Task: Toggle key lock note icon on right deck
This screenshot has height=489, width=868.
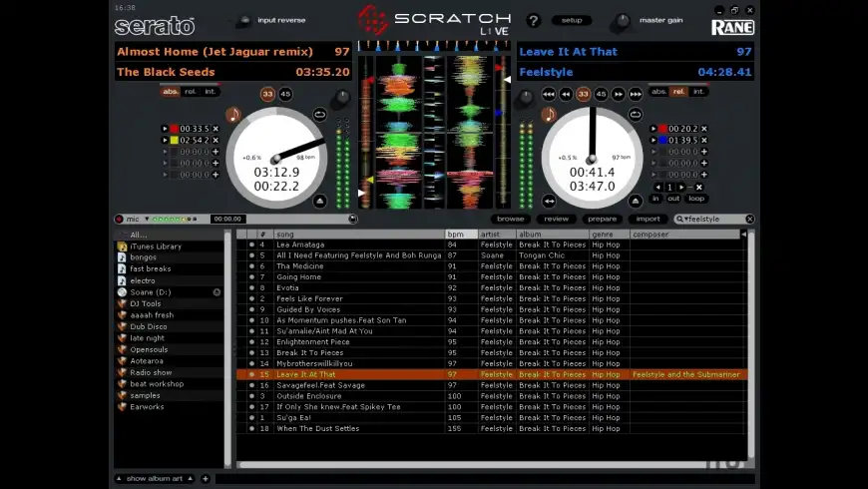Action: (549, 115)
